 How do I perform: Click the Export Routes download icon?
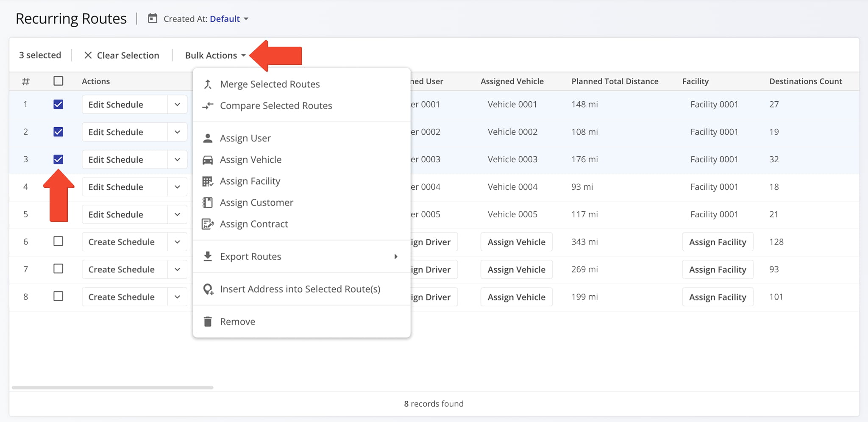208,256
